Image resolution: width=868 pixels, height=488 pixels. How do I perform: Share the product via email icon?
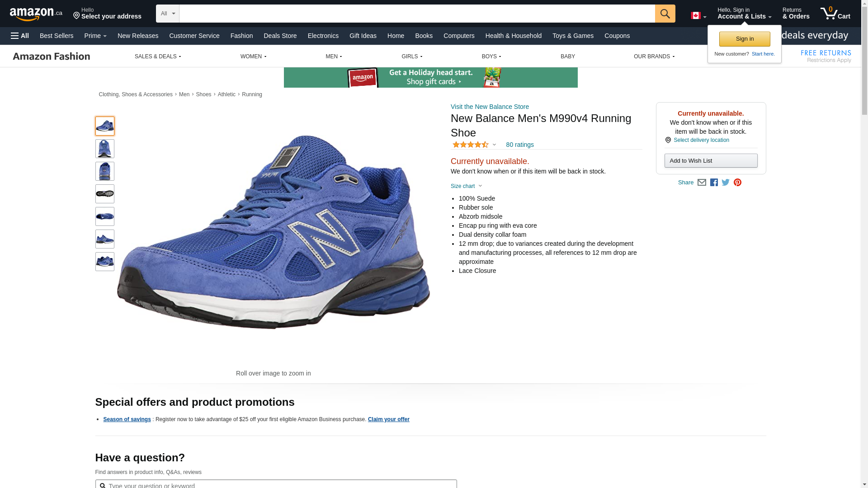click(702, 183)
